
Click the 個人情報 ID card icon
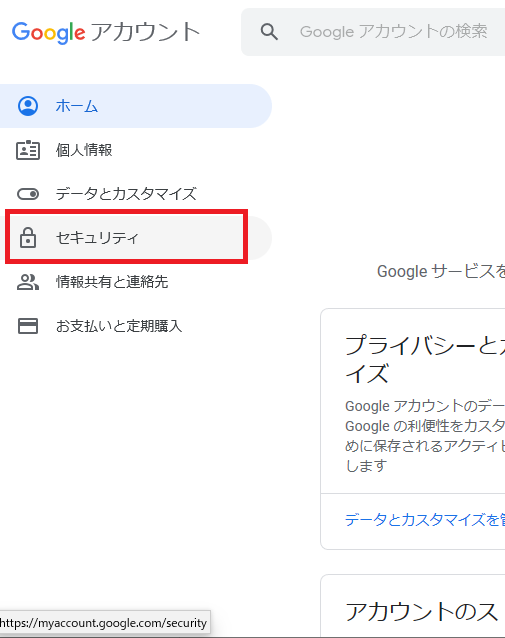[28, 150]
